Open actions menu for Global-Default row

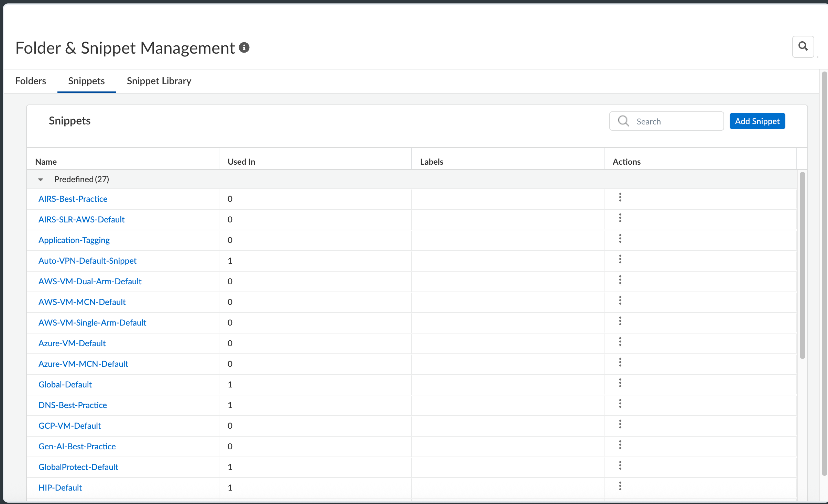click(x=620, y=383)
